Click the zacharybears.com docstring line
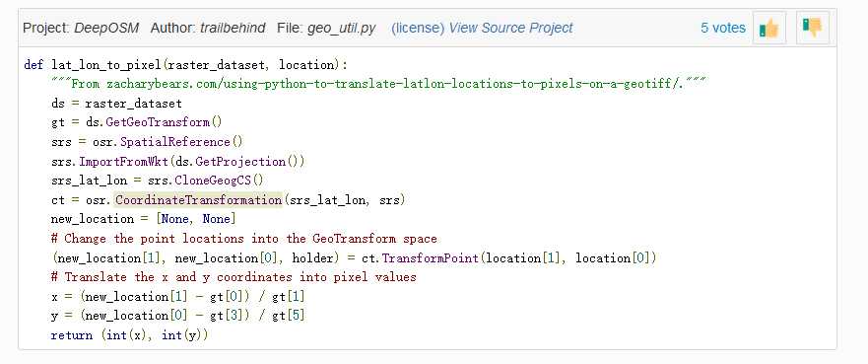The image size is (868, 364). point(378,84)
